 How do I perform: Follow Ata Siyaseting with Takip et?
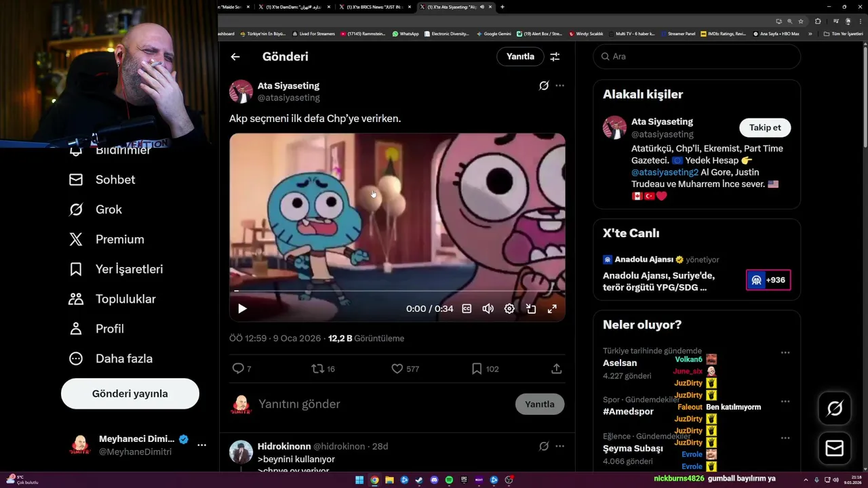point(765,127)
